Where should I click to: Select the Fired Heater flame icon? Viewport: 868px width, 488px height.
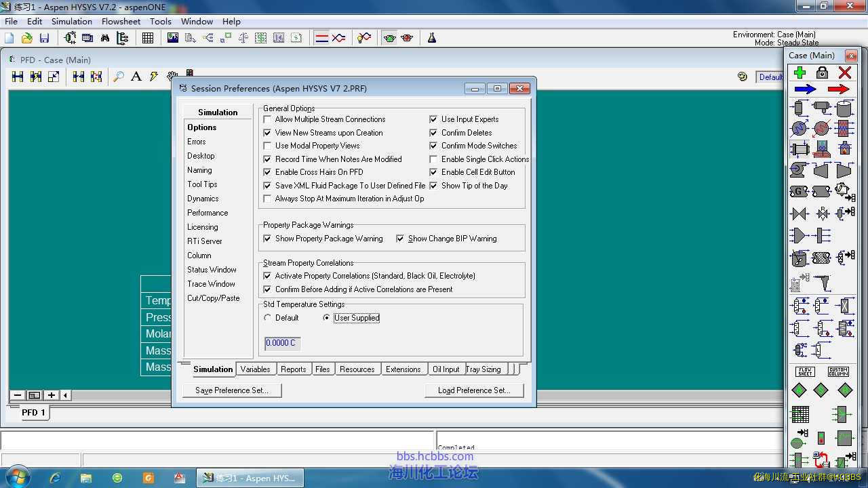[x=844, y=148]
